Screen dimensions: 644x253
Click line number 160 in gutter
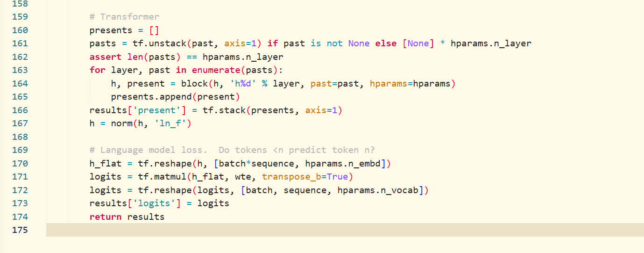pos(19,30)
